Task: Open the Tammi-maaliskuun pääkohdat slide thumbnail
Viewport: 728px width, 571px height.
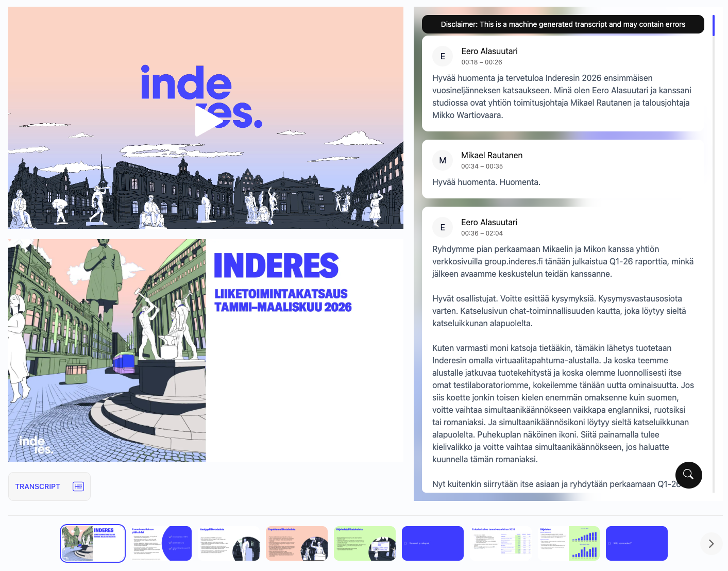Action: tap(161, 543)
